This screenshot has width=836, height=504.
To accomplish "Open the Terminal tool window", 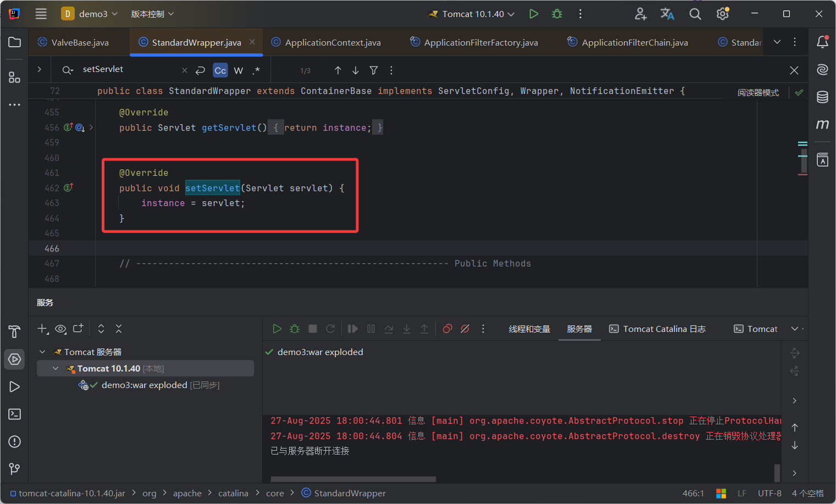I will pyautogui.click(x=15, y=414).
